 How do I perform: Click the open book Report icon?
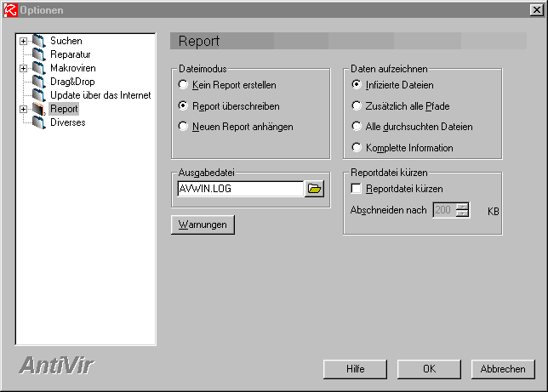click(x=38, y=109)
